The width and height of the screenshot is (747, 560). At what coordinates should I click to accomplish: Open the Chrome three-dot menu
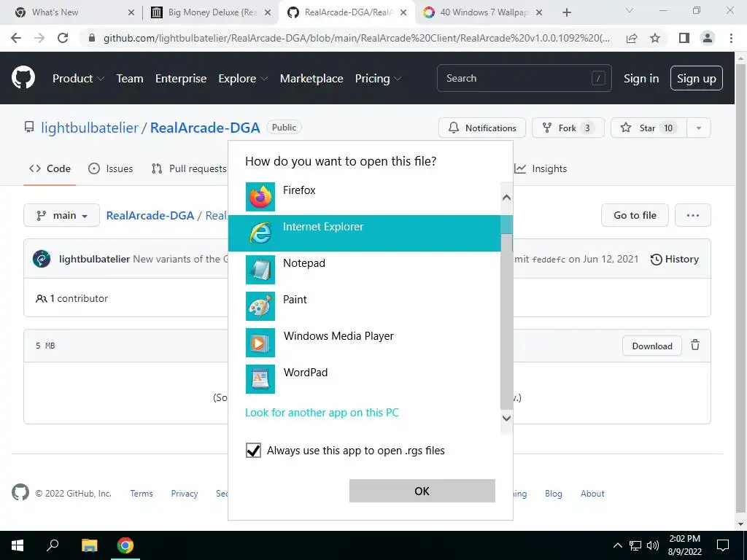pos(731,38)
